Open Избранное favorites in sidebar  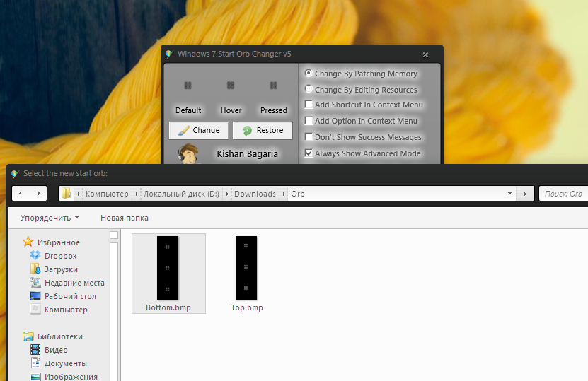coord(59,242)
